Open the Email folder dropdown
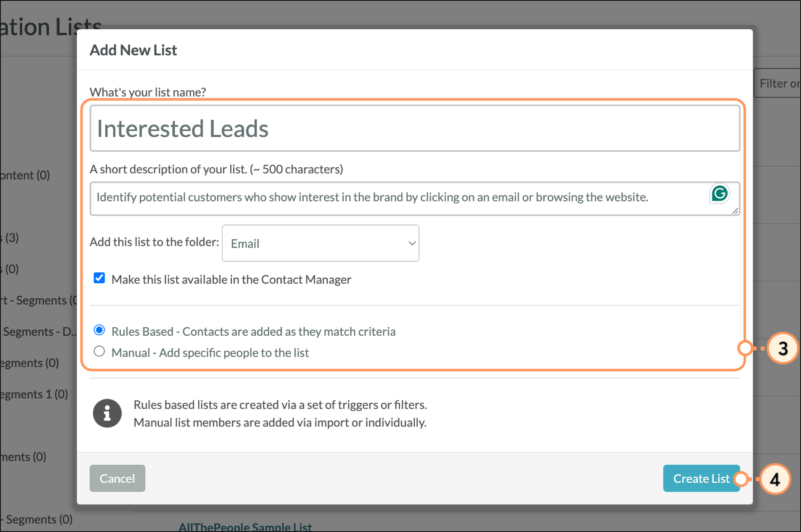The width and height of the screenshot is (801, 532). pyautogui.click(x=320, y=243)
